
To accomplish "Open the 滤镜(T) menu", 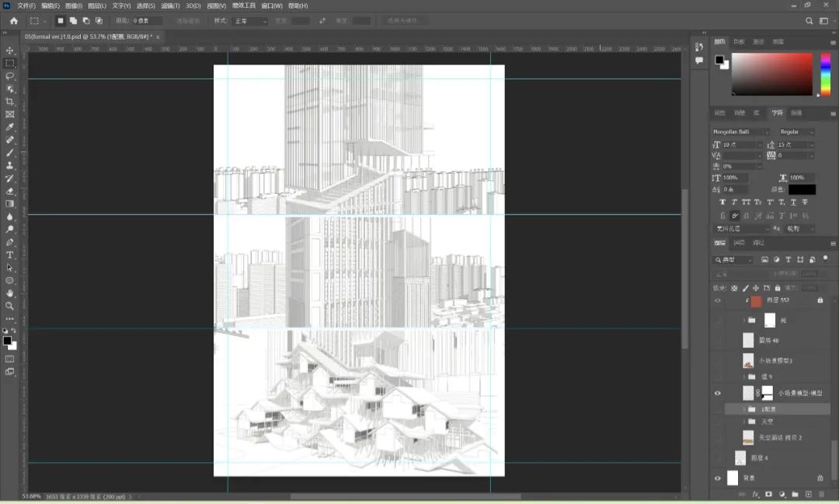I will point(170,6).
